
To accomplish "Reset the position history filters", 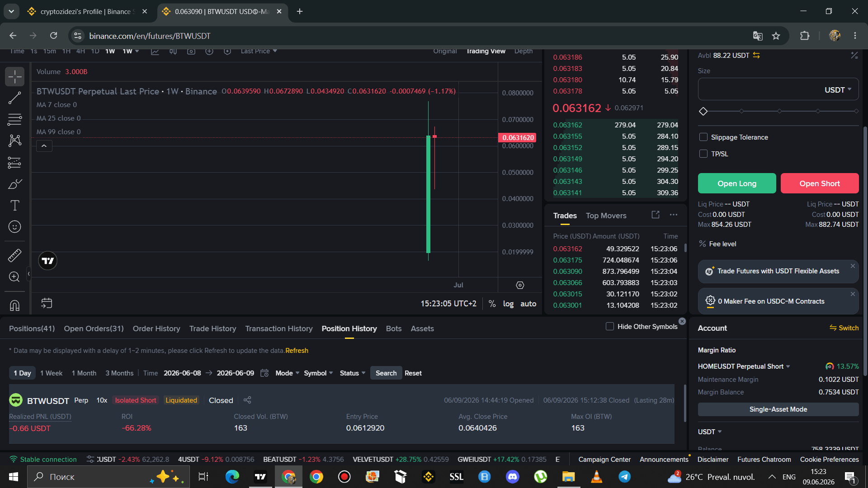I will pos(413,373).
